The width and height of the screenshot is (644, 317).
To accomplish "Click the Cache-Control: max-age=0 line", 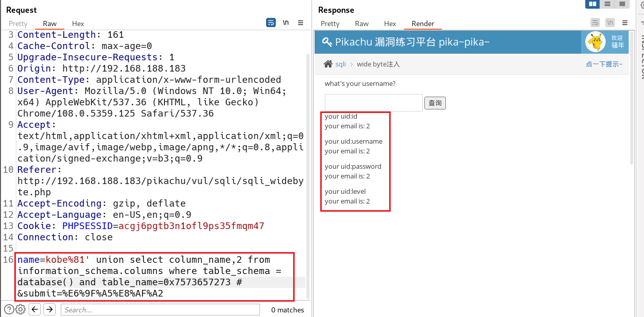I will coord(85,46).
